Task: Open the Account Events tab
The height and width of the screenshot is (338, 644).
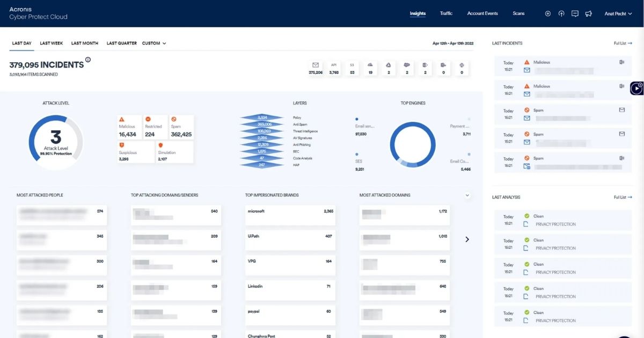Action: [x=482, y=14]
